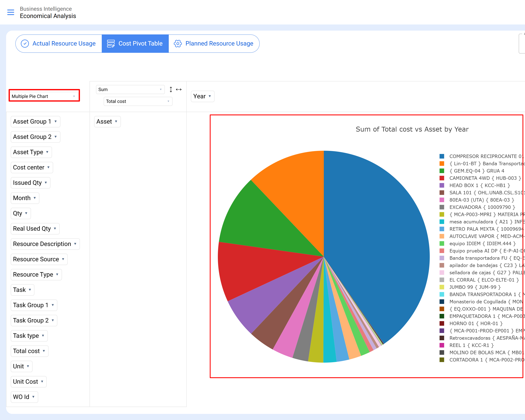This screenshot has width=525, height=420.
Task: Click the horizontal sort arrow icon
Action: pyautogui.click(x=179, y=90)
